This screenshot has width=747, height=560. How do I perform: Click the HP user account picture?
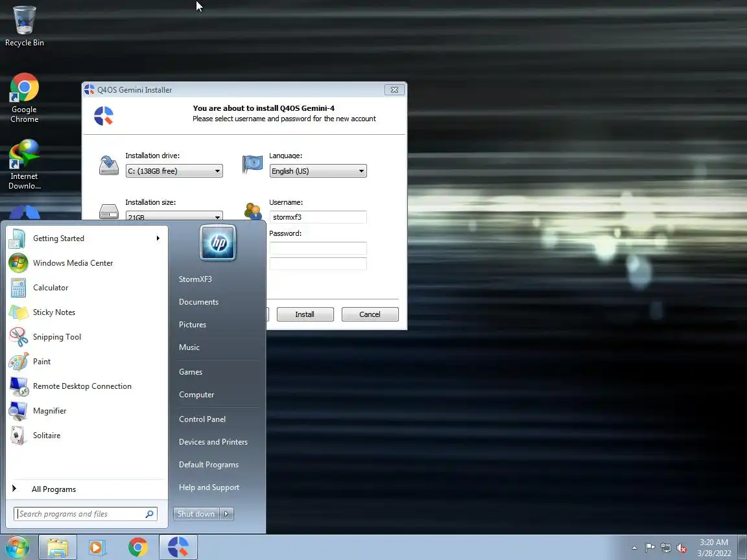[x=218, y=243]
